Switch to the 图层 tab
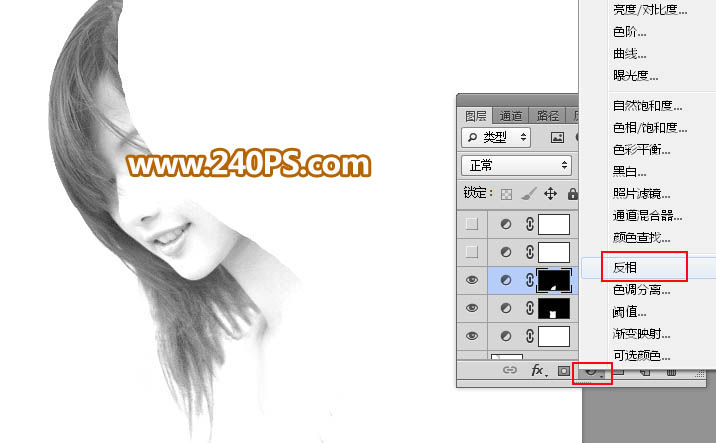This screenshot has height=443, width=716. 475,116
